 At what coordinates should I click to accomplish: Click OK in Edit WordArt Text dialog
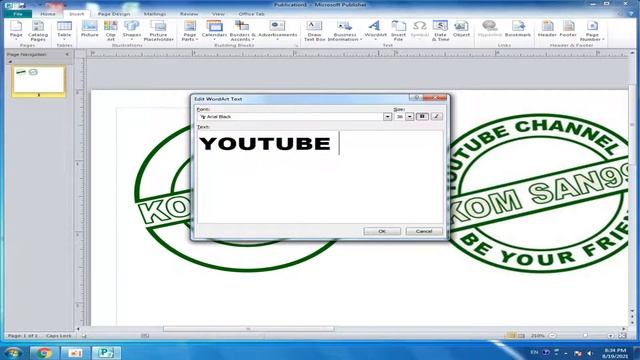point(382,231)
